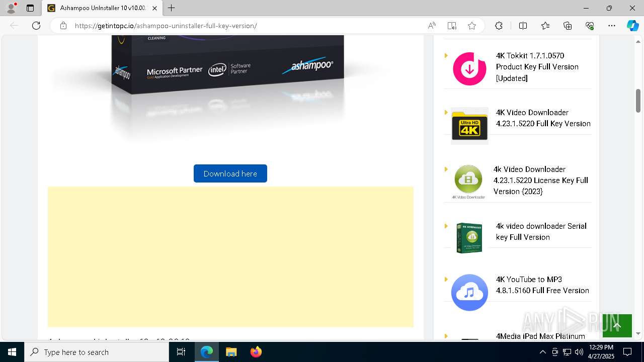Open the notification center icon

click(627, 352)
